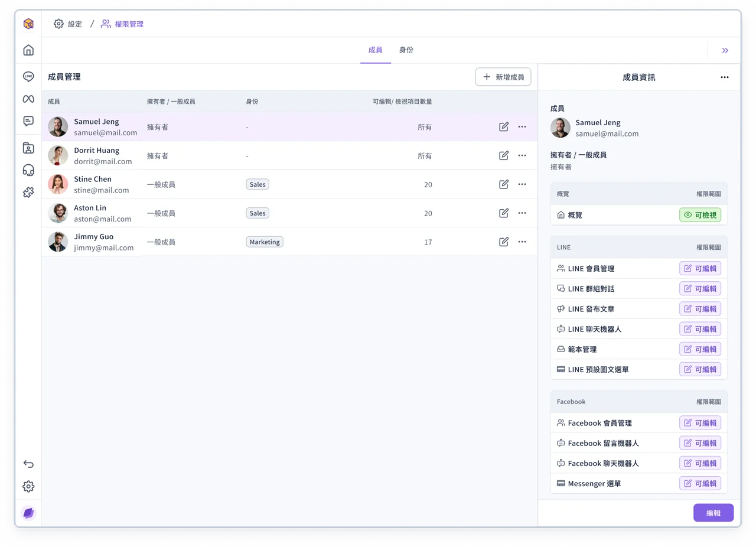
Task: Edit Dorrit Huang's row with pencil icon
Action: point(504,155)
